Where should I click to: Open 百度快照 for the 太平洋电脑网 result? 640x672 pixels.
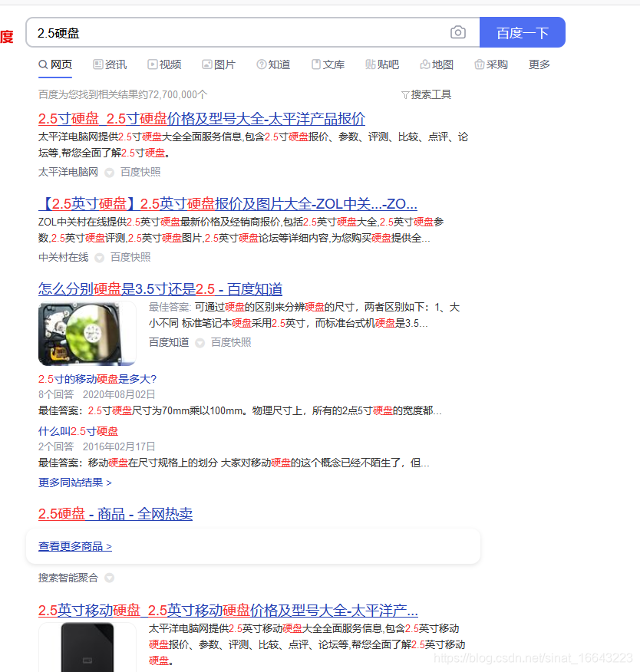tap(140, 173)
